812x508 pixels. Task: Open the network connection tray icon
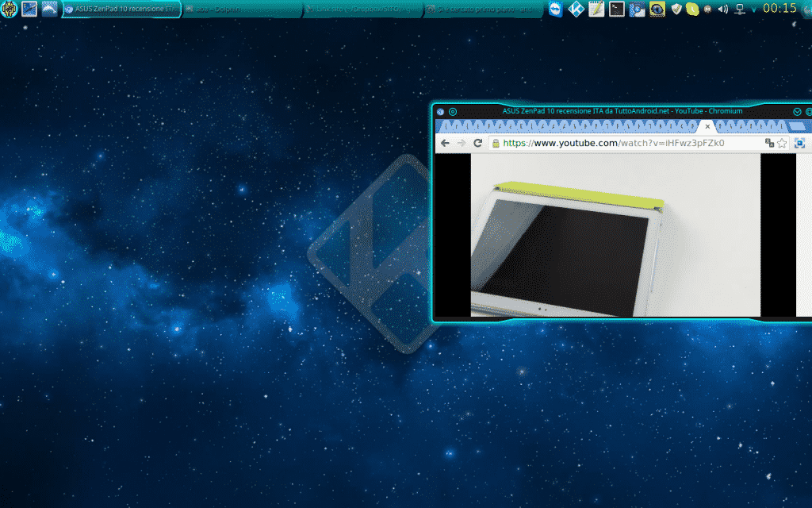[x=740, y=9]
